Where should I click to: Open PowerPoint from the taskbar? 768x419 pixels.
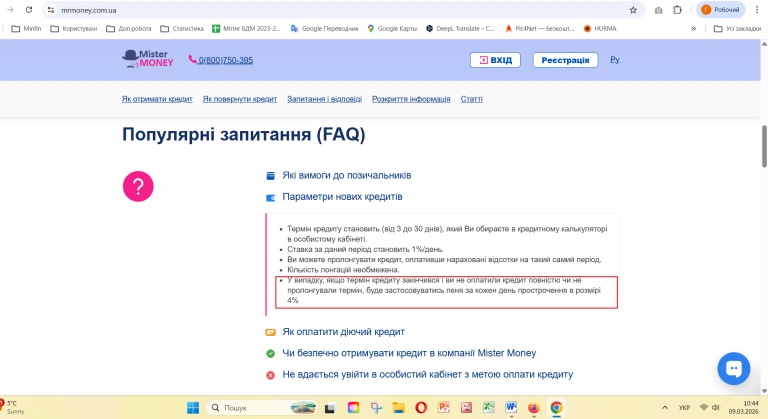pos(444,408)
